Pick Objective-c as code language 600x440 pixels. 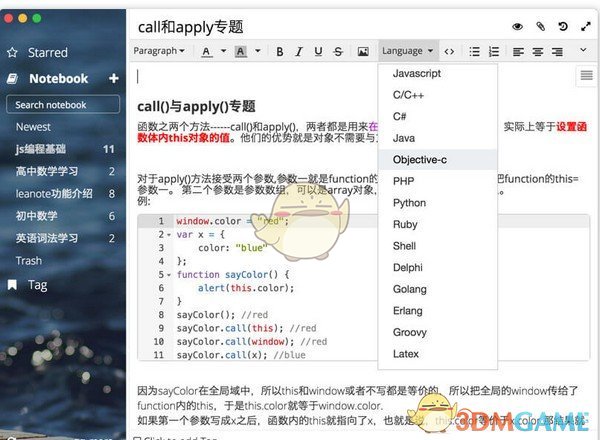(438, 160)
